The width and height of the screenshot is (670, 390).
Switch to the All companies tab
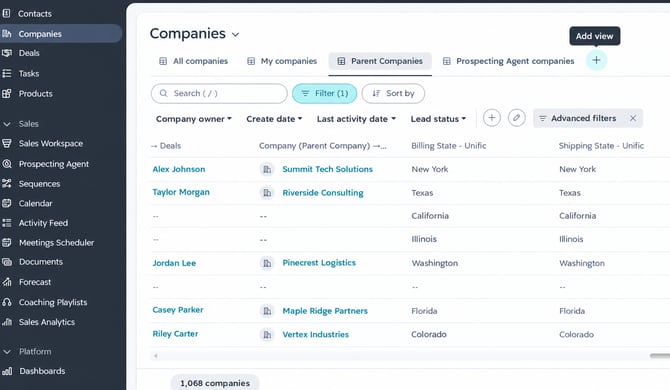click(x=193, y=61)
